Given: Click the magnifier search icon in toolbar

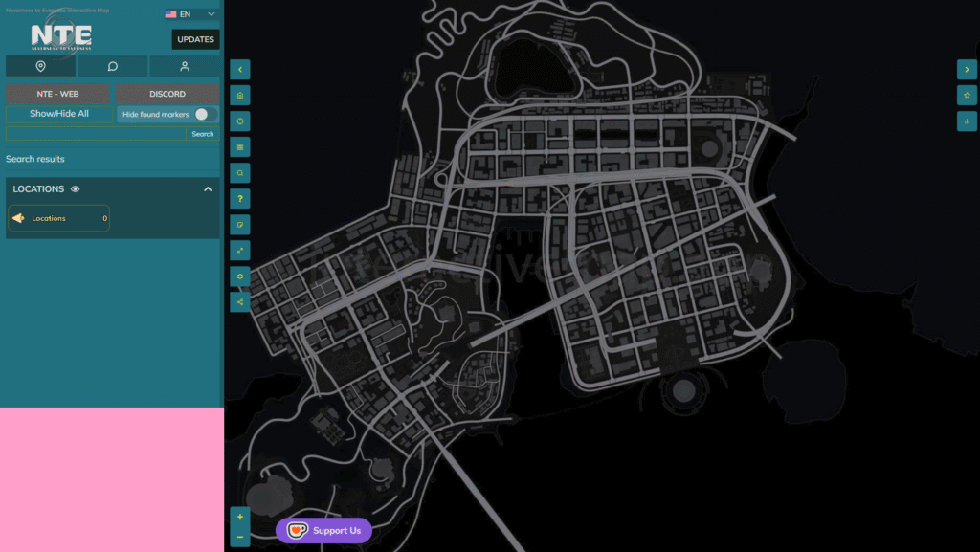Looking at the screenshot, I should click(240, 173).
